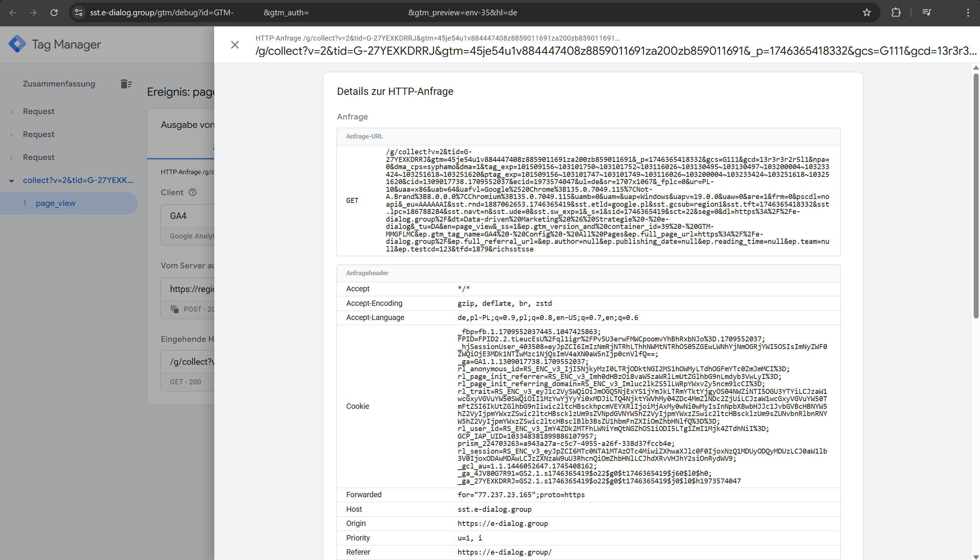
Task: Open the browser three-dot menu
Action: [968, 13]
